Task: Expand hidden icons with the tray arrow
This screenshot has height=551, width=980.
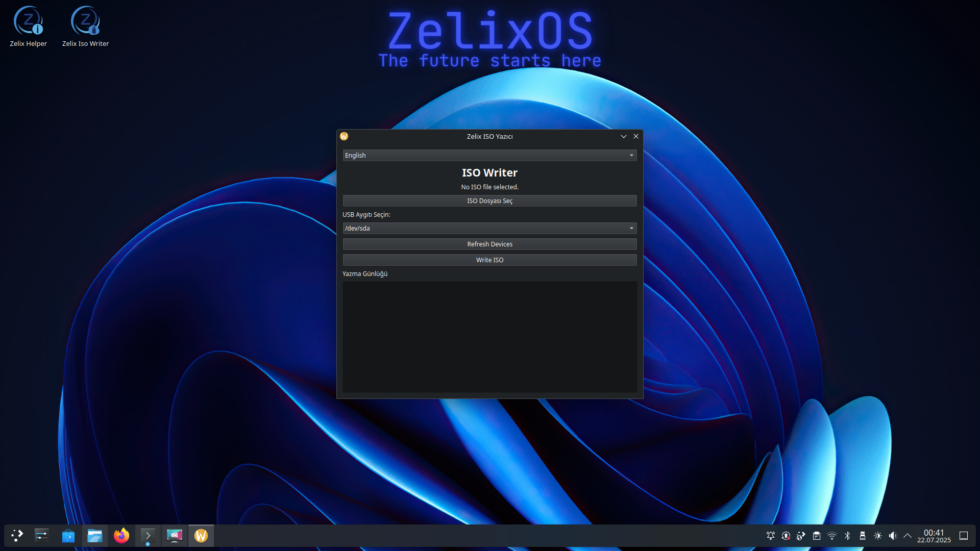Action: pyautogui.click(x=908, y=536)
